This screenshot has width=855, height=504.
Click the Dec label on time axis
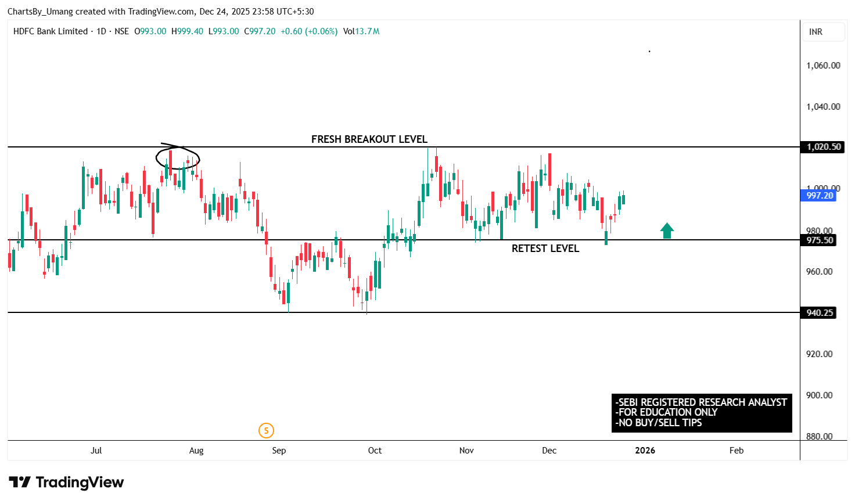pyautogui.click(x=549, y=451)
